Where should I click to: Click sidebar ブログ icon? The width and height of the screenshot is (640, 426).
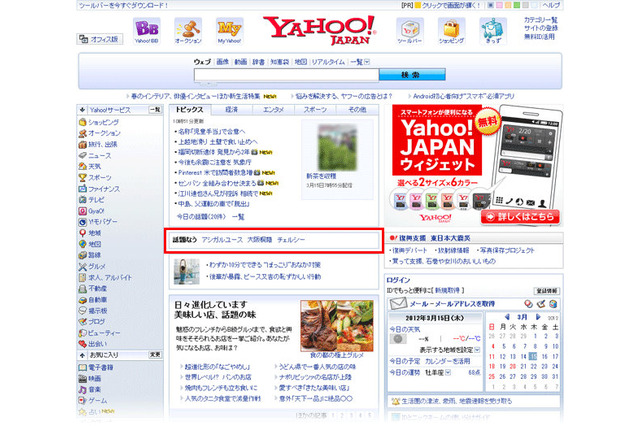82,322
